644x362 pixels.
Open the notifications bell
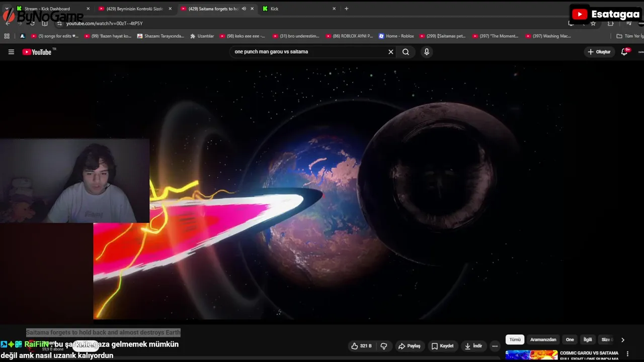click(624, 52)
